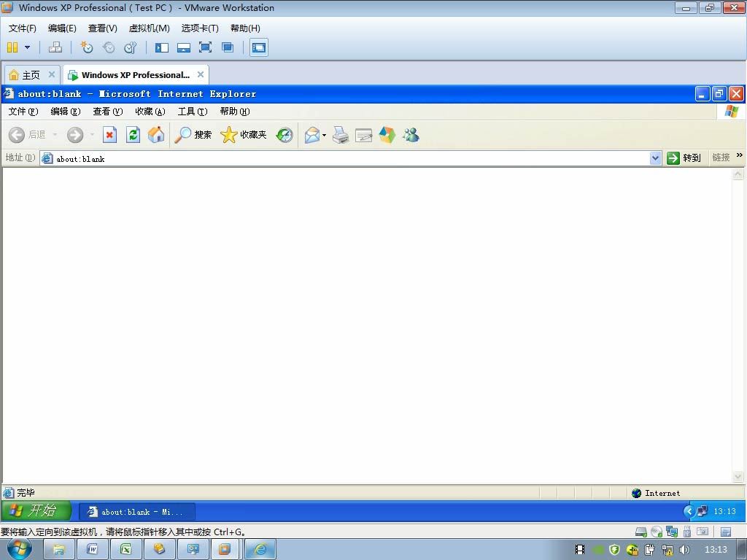Viewport: 747px width, 560px height.
Task: Click the about:blank taskbar button in XP
Action: pos(136,512)
